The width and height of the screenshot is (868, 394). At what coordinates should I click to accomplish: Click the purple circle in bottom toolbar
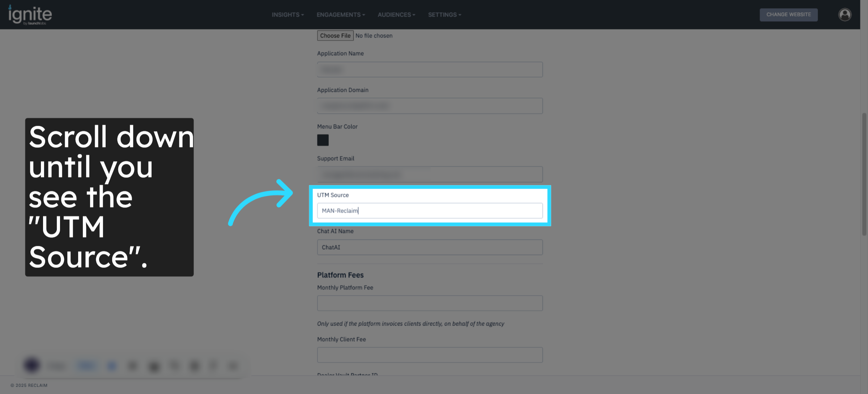coord(31,365)
